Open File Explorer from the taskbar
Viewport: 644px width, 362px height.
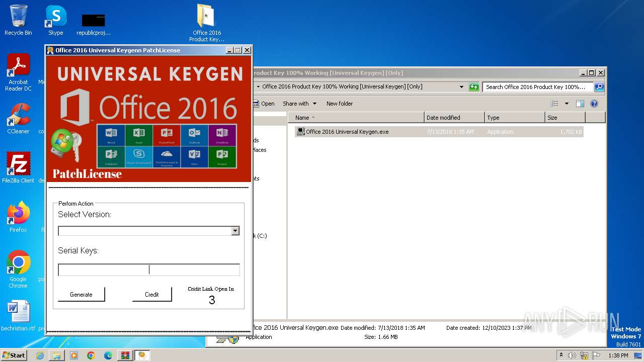[x=57, y=355]
